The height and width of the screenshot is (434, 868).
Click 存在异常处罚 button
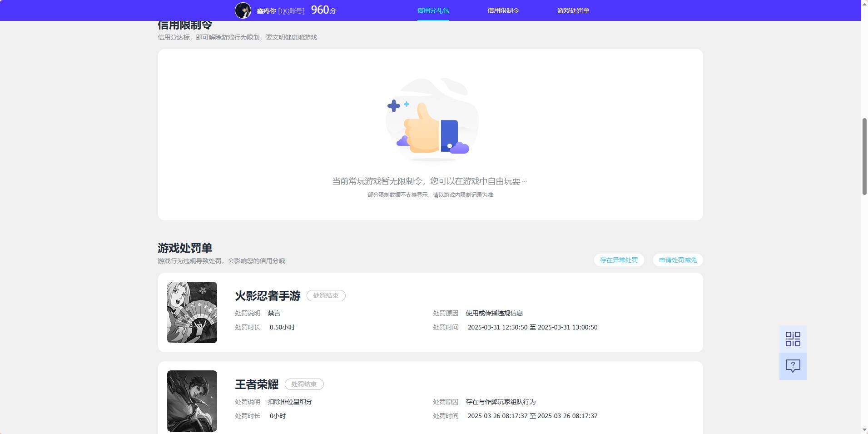[619, 260]
